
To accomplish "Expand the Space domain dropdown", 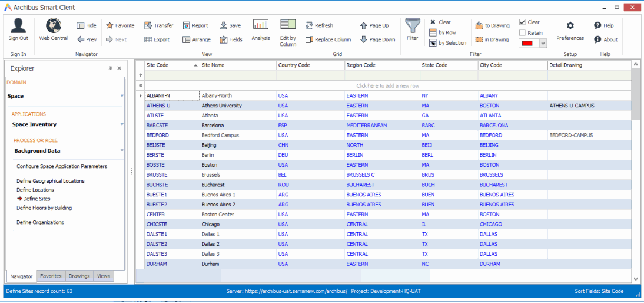I will (x=122, y=96).
